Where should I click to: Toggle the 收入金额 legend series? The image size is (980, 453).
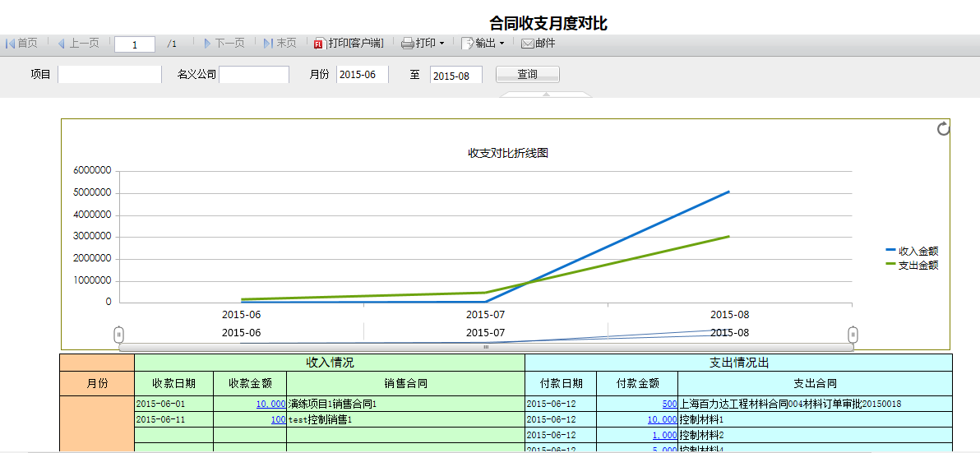(912, 252)
